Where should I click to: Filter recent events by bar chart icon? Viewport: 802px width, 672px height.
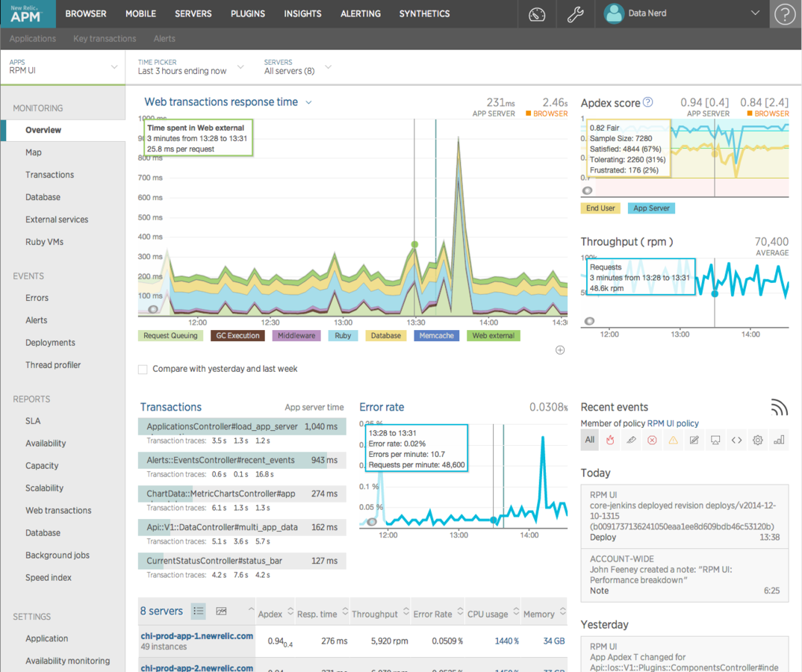[x=779, y=440]
